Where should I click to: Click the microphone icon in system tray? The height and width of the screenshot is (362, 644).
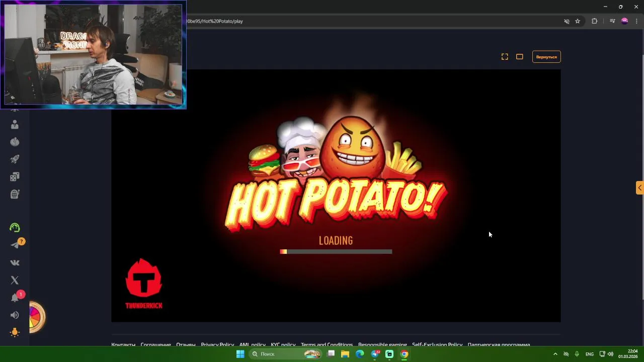point(577,354)
